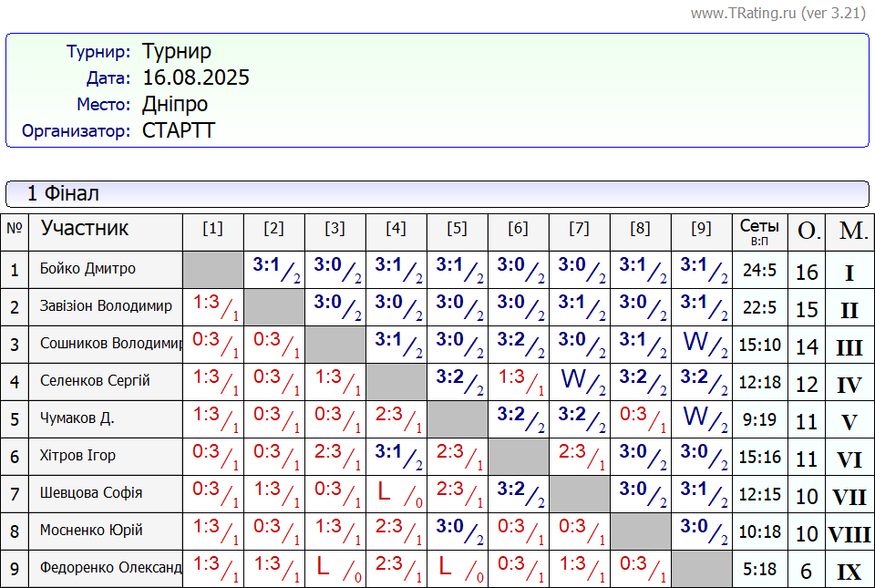Click participant Селенков Сергій
Image resolution: width=875 pixels, height=588 pixels.
point(95,381)
